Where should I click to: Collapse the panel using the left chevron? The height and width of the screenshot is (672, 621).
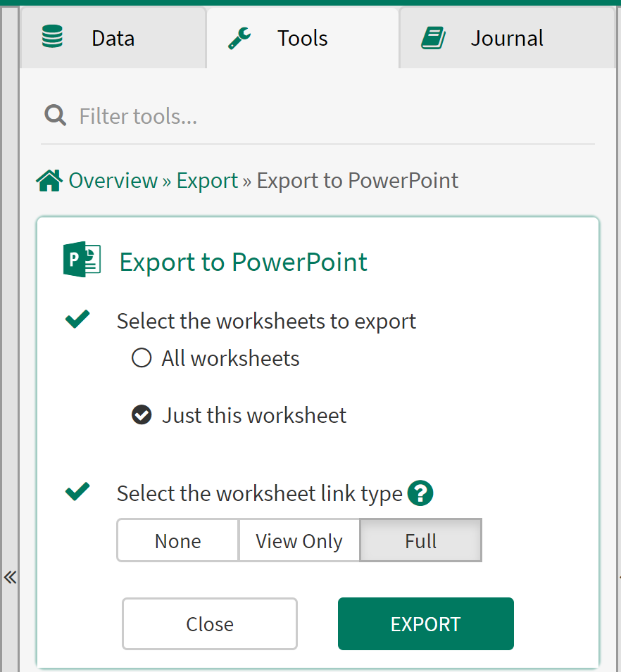[10, 577]
